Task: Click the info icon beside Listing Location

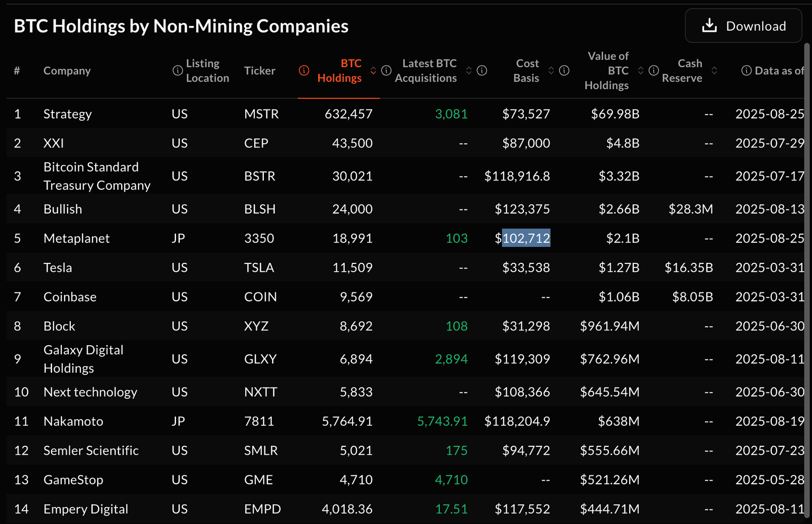Action: 178,71
